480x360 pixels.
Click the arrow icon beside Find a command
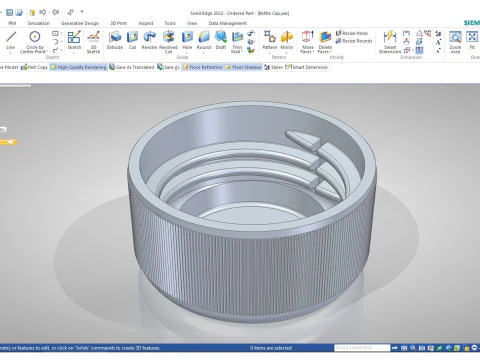395,348
